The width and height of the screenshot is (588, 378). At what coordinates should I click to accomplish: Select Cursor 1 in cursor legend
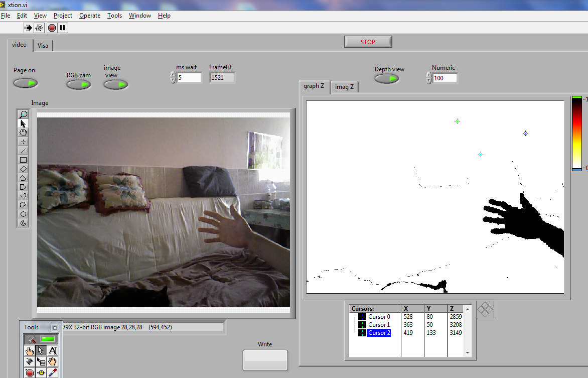(x=379, y=325)
